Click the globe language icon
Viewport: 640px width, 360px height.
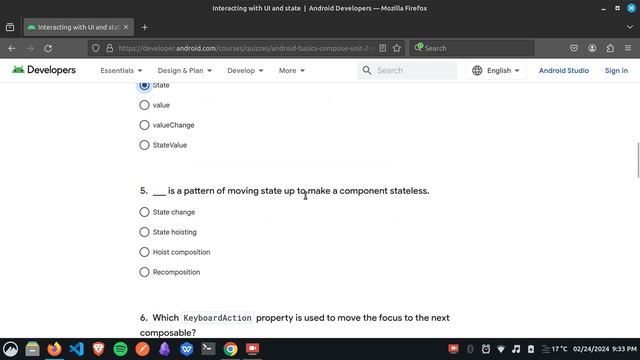pos(477,71)
